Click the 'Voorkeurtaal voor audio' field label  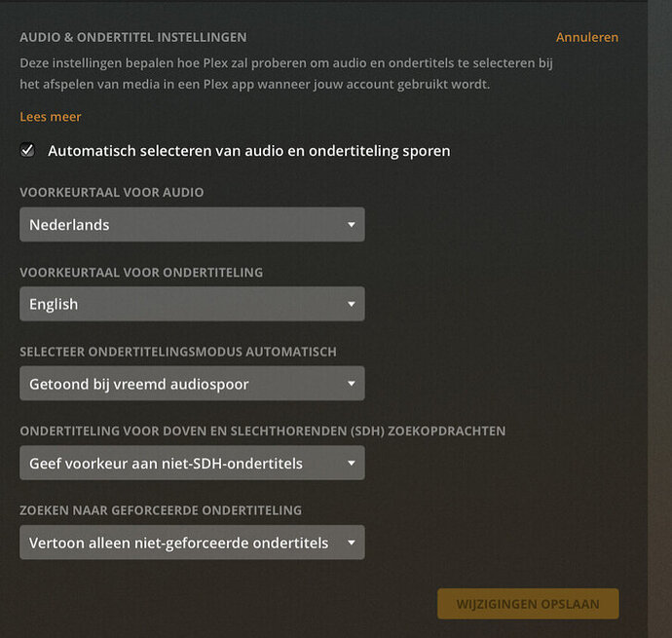tap(112, 193)
